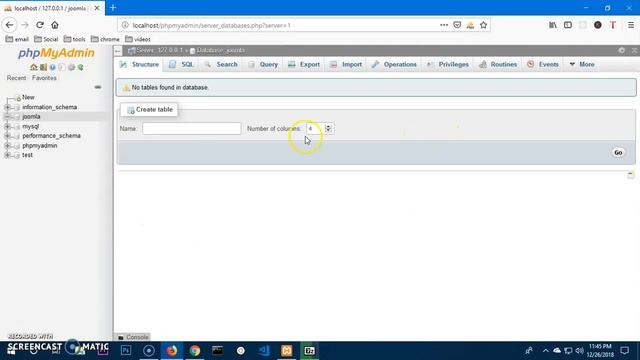Screen dimensions: 640x360
Task: Click command prompt icon in taskbar
Action: (x=218, y=351)
